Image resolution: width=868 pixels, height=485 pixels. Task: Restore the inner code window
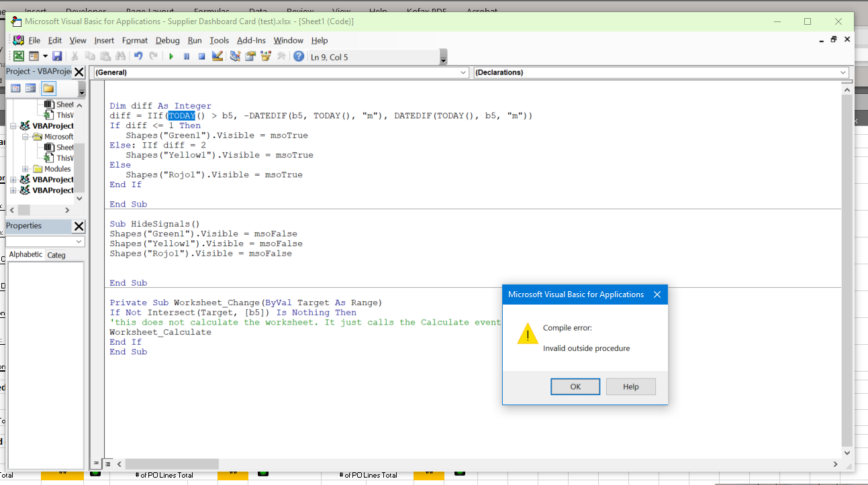pyautogui.click(x=834, y=40)
